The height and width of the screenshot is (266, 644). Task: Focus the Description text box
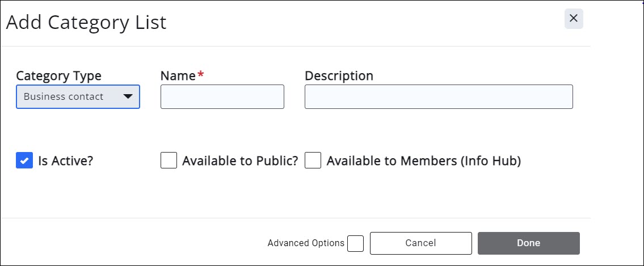438,97
